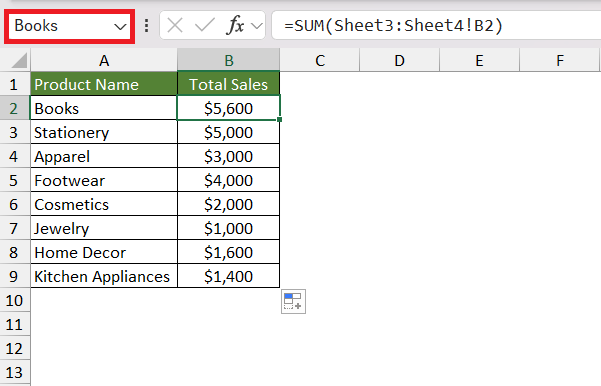This screenshot has height=386, width=601.
Task: Click the Insert Function fx icon
Action: [x=235, y=26]
